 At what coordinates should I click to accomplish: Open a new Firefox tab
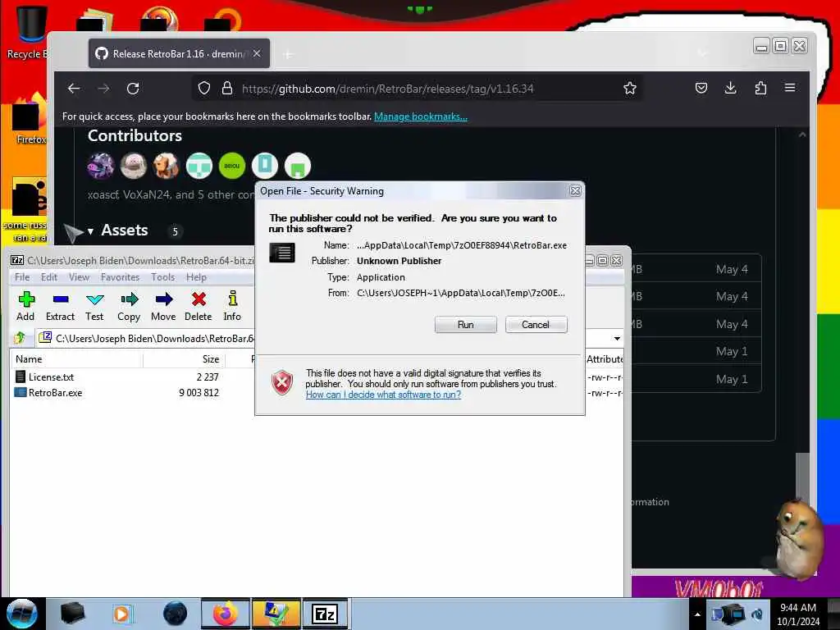click(288, 54)
